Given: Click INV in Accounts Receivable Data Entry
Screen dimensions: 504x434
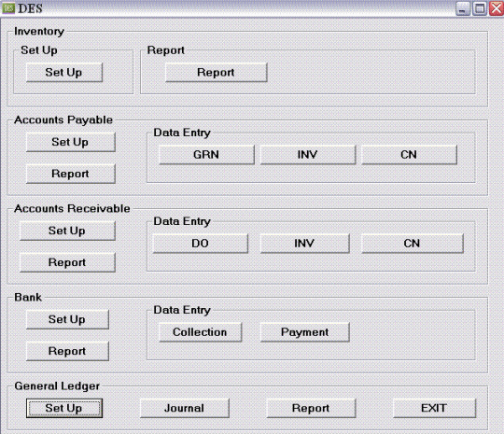Looking at the screenshot, I should click(x=304, y=244).
